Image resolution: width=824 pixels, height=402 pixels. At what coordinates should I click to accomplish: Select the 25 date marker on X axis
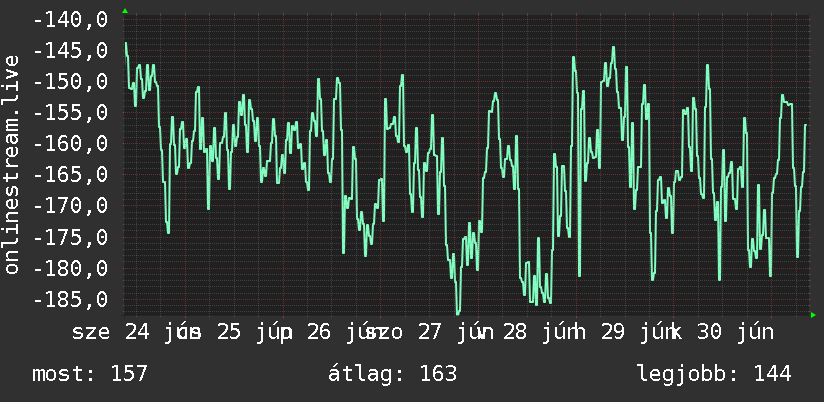coord(229,332)
